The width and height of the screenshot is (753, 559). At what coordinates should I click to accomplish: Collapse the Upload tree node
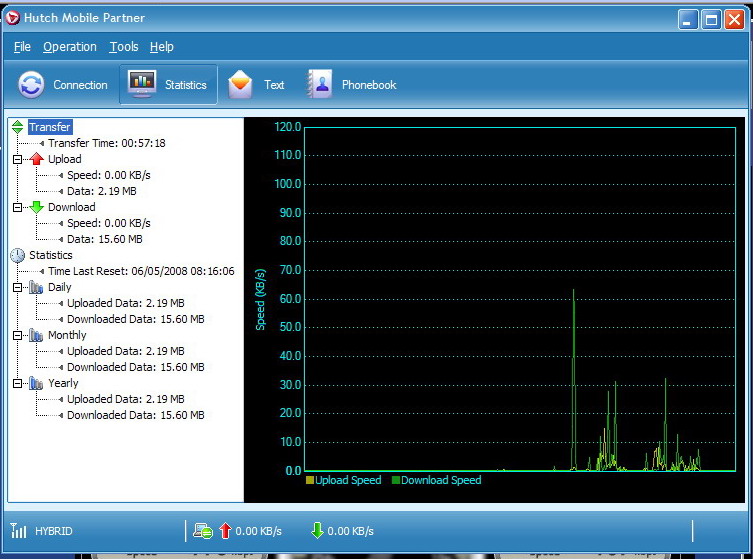click(x=17, y=159)
